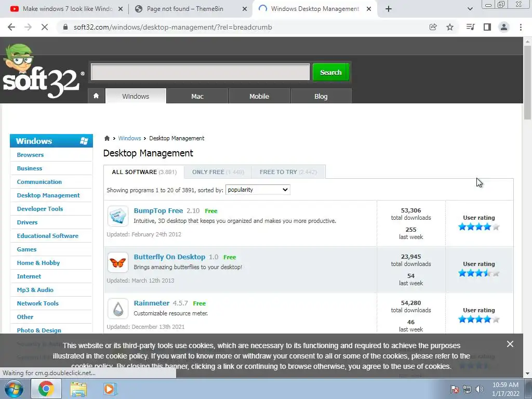Click the Butterfly On Desktop icon
Screen dimensions: 532x399
pos(118,262)
